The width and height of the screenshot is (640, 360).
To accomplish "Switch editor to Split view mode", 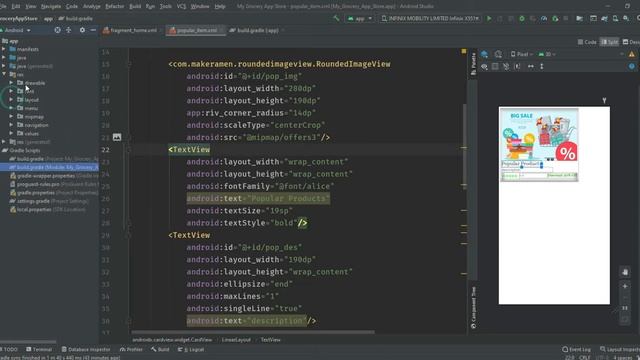I will [609, 42].
